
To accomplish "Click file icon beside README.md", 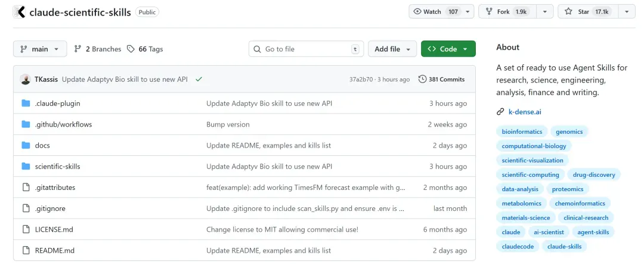I will tap(26, 250).
